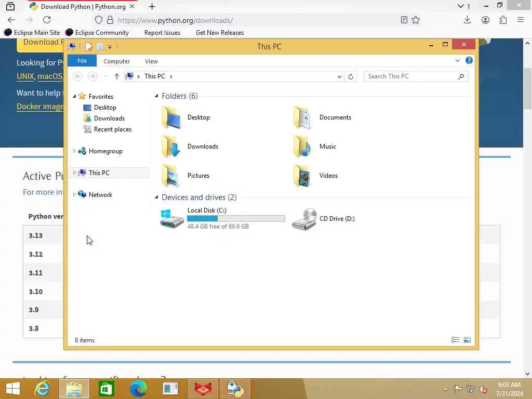Click the Explorer back navigation arrow
This screenshot has height=399, width=532.
tap(78, 76)
